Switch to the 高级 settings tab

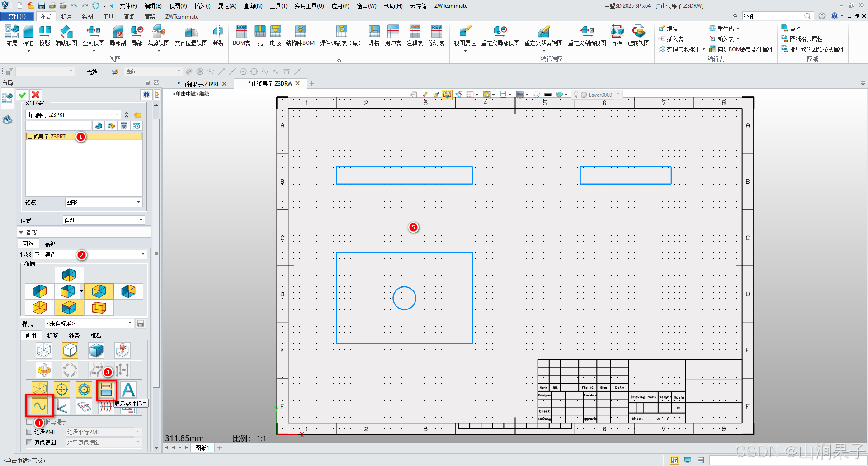[x=50, y=244]
